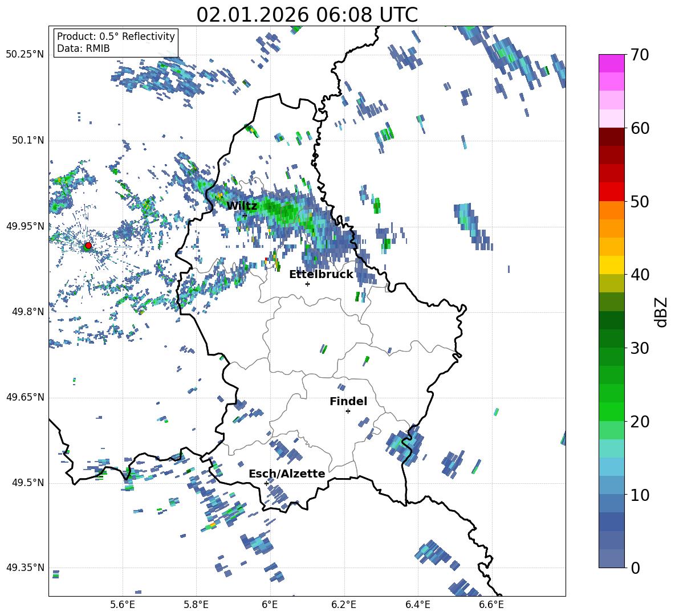
Task: Click the 50 value on the colorbar
Action: click(x=640, y=201)
